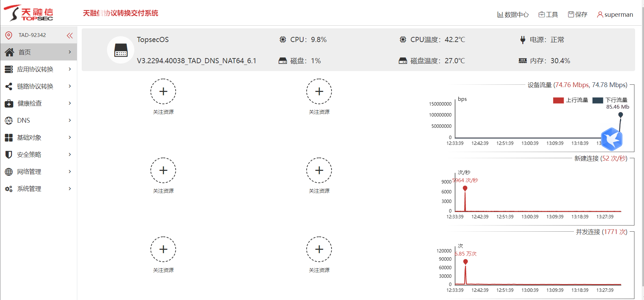This screenshot has width=644, height=300.
Task: Expand the 应用协议转换 menu chevron
Action: point(70,69)
